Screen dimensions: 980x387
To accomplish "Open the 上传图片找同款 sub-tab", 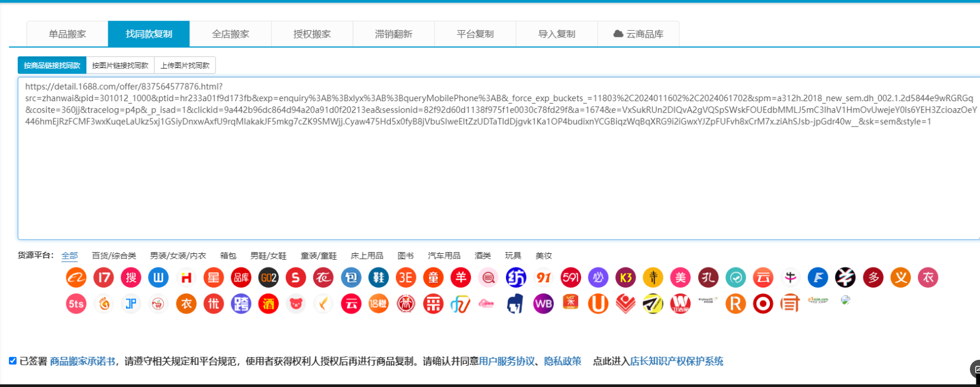I will (185, 65).
